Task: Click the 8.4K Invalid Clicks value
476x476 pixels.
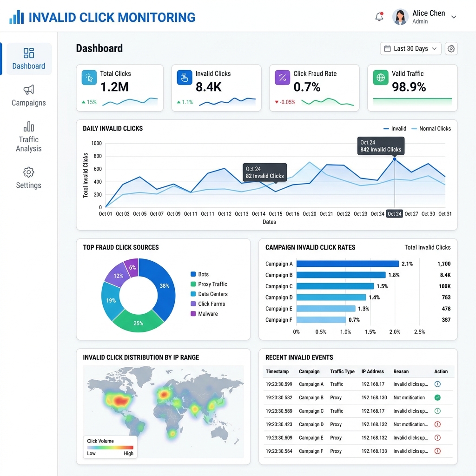Action: [209, 87]
